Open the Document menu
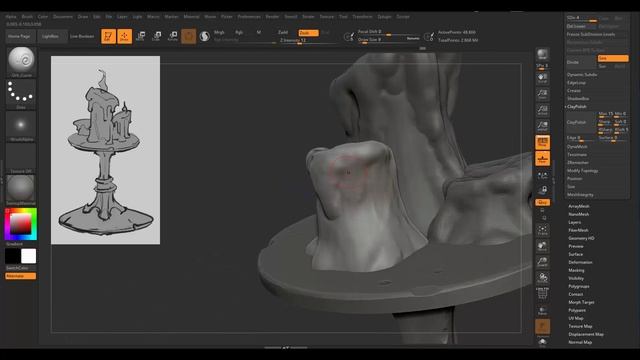The width and height of the screenshot is (640, 360). click(x=63, y=17)
